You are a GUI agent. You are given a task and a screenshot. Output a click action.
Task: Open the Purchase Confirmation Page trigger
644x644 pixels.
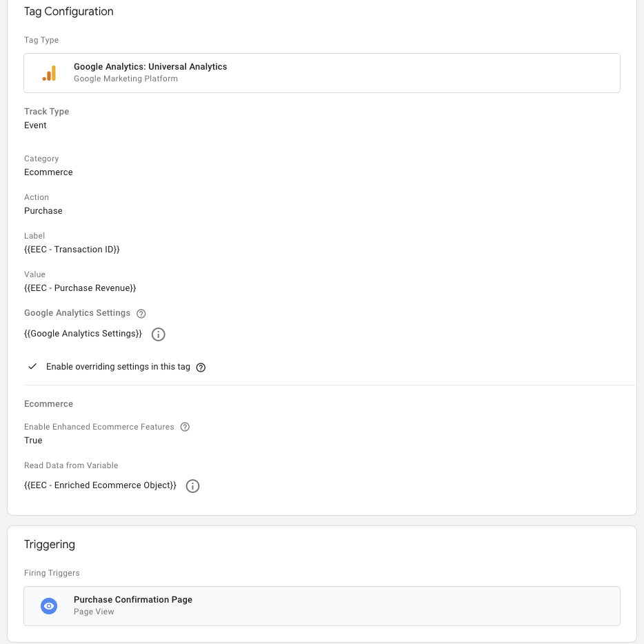[321, 606]
